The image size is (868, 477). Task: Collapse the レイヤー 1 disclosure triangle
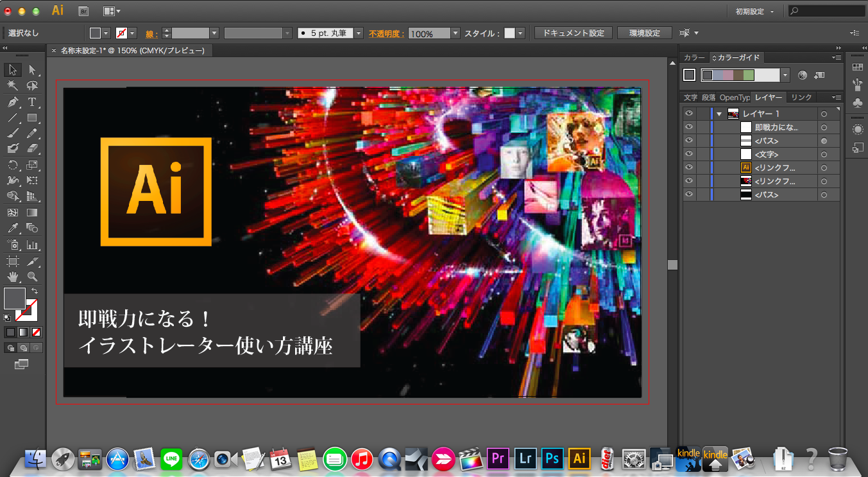pyautogui.click(x=720, y=114)
